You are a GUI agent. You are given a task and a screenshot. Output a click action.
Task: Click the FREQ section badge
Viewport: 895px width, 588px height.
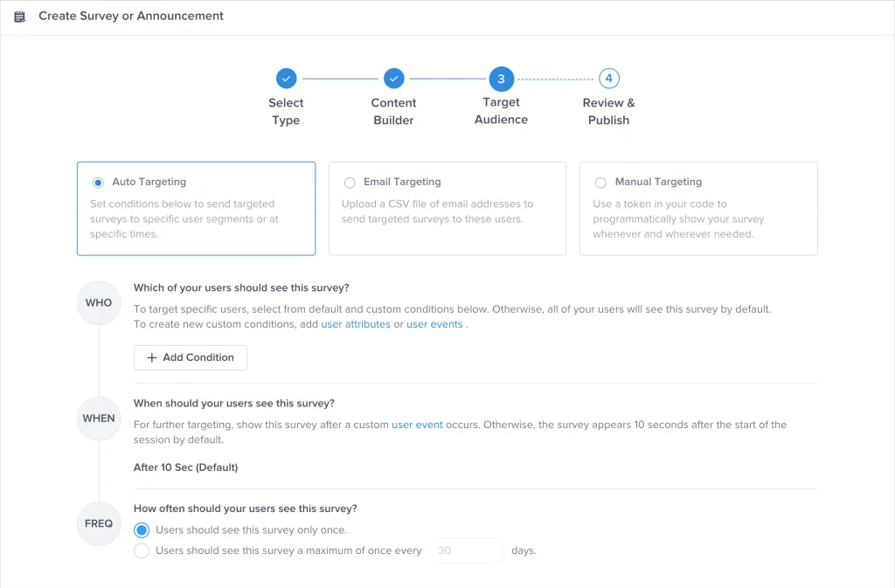(99, 523)
